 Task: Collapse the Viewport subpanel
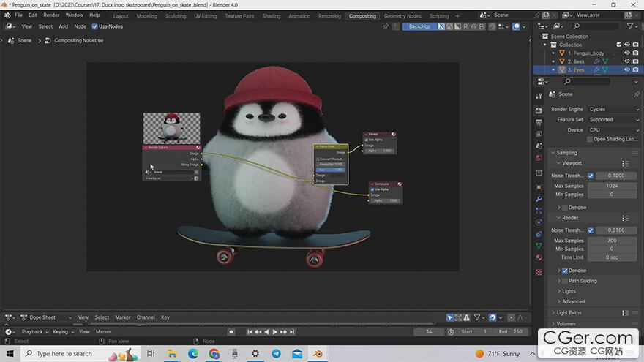pyautogui.click(x=558, y=163)
